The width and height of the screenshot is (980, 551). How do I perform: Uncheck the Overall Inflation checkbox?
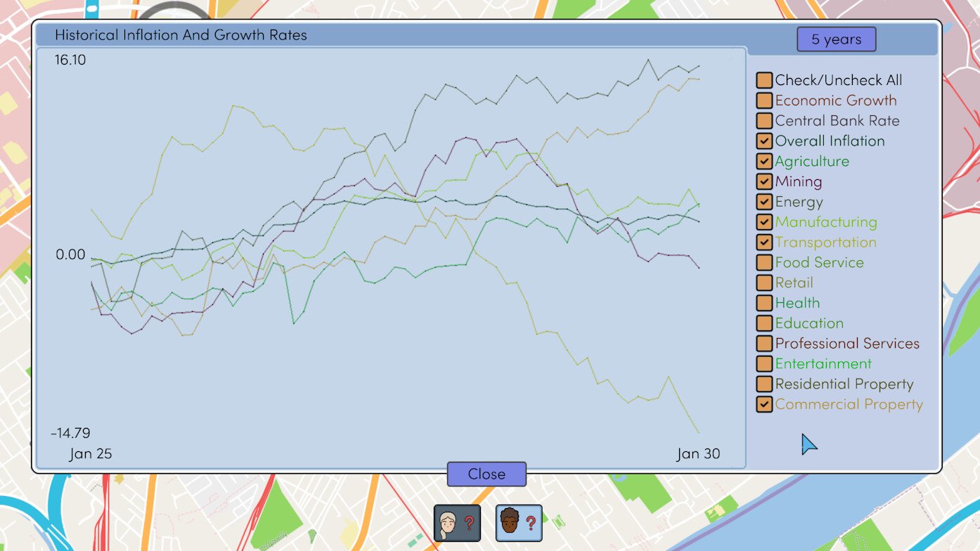(x=764, y=141)
